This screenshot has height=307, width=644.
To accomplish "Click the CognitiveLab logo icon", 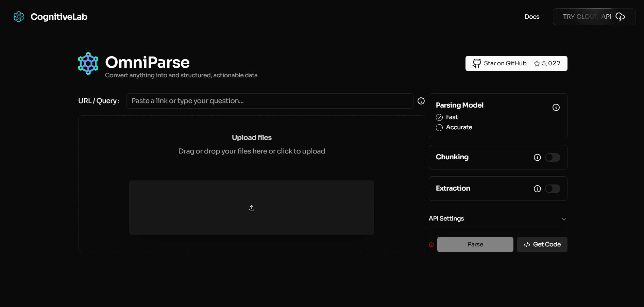I will pyautogui.click(x=19, y=17).
